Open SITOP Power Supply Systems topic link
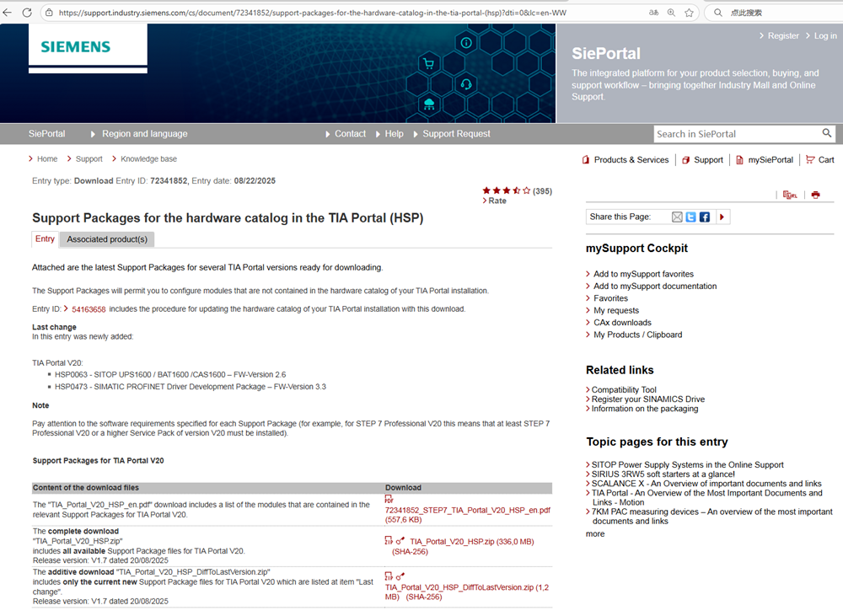843x616 pixels. (688, 465)
